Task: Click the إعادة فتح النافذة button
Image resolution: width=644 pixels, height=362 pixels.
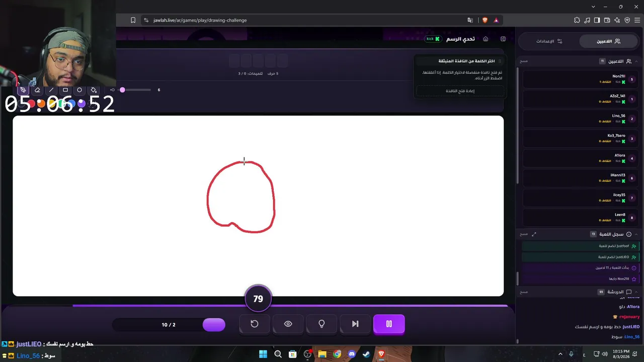Action: point(460,91)
